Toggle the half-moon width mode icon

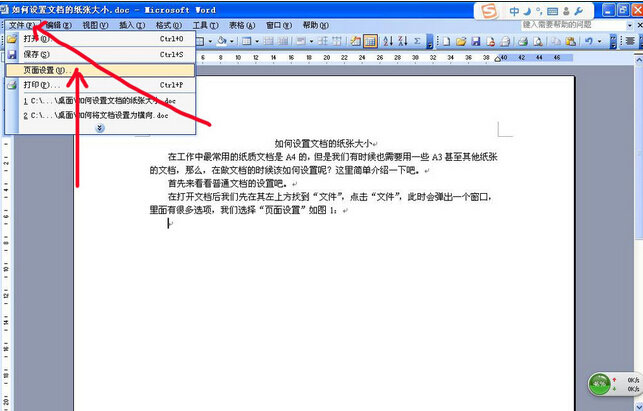pos(527,11)
